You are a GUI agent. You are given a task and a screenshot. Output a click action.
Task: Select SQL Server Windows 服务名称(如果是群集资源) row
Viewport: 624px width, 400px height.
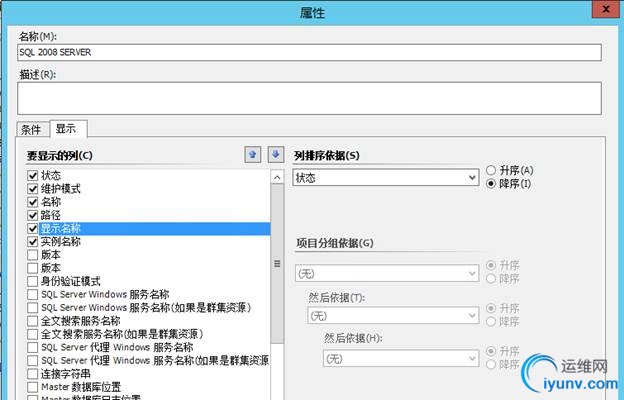click(x=146, y=308)
